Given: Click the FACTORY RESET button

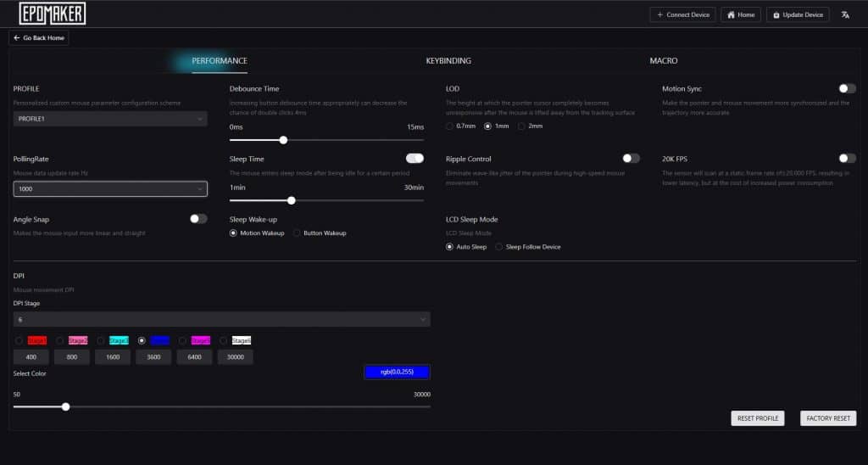Looking at the screenshot, I should coord(828,418).
